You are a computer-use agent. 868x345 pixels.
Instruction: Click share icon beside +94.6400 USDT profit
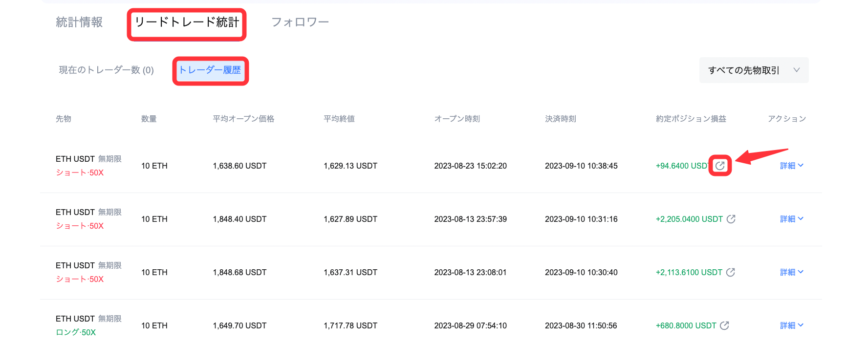[720, 166]
